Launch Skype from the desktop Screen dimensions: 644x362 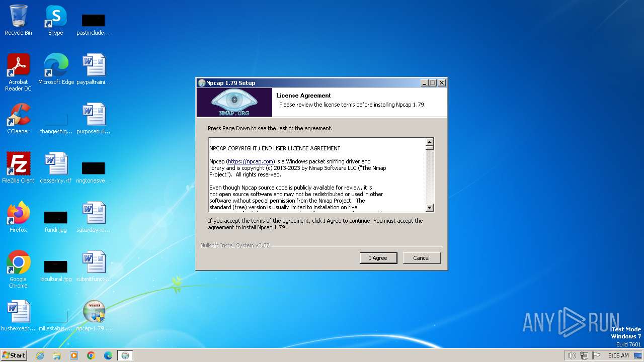pyautogui.click(x=56, y=20)
